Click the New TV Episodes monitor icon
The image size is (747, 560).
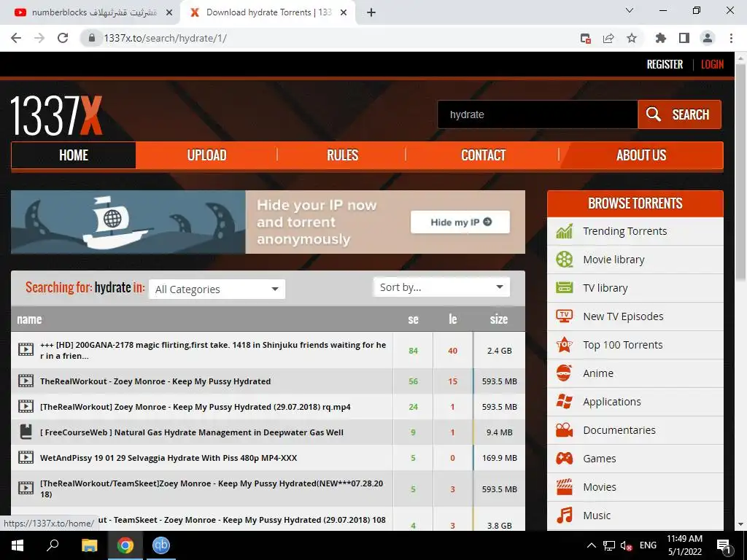point(565,316)
